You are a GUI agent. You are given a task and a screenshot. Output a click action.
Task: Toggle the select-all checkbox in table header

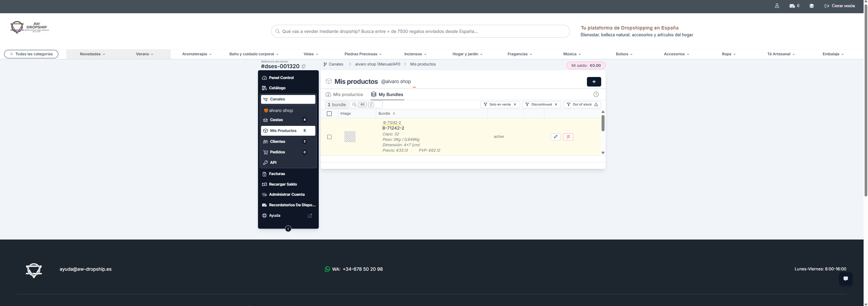329,114
